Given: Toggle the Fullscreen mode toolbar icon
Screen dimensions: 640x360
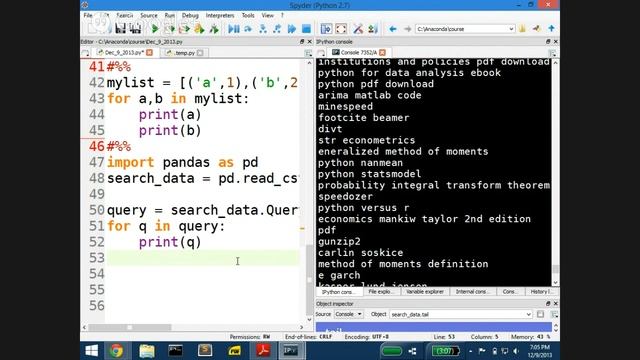Looking at the screenshot, I should pos(341,29).
